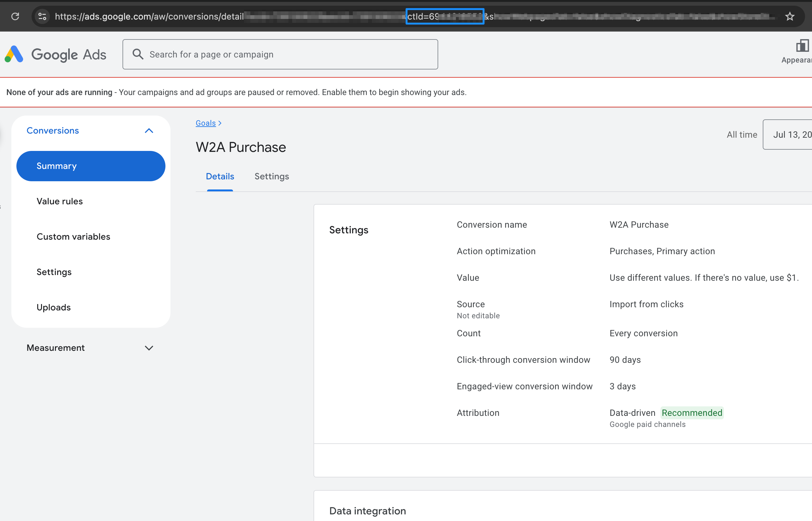Click the search magnifier icon
Viewport: 812px width, 521px height.
coord(138,54)
